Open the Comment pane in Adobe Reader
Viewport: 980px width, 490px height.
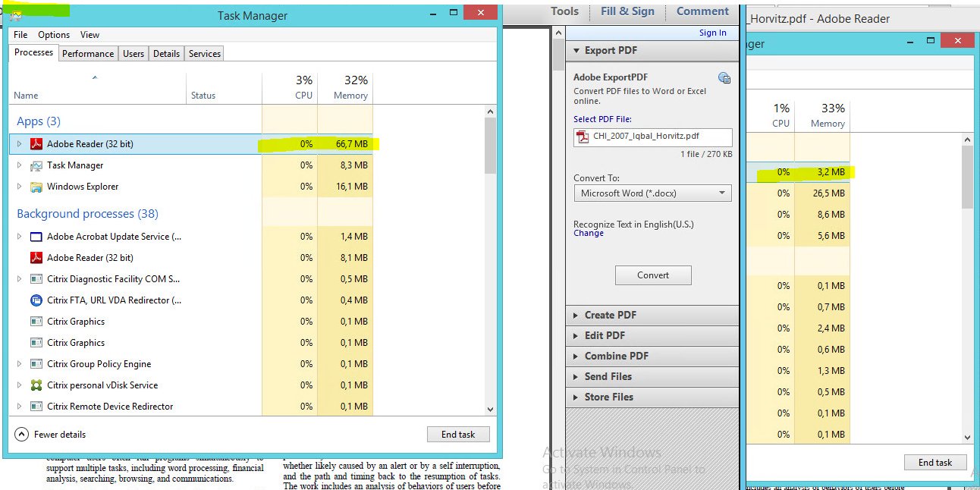click(702, 11)
